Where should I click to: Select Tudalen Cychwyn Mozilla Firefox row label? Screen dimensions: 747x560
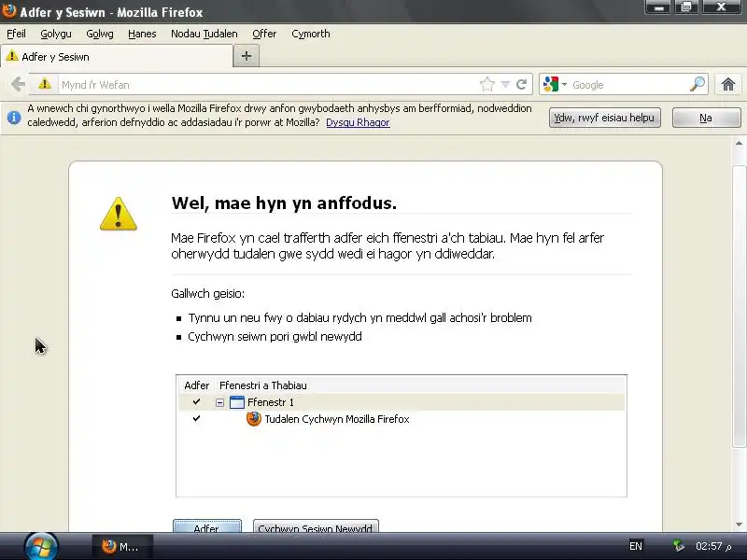click(337, 419)
